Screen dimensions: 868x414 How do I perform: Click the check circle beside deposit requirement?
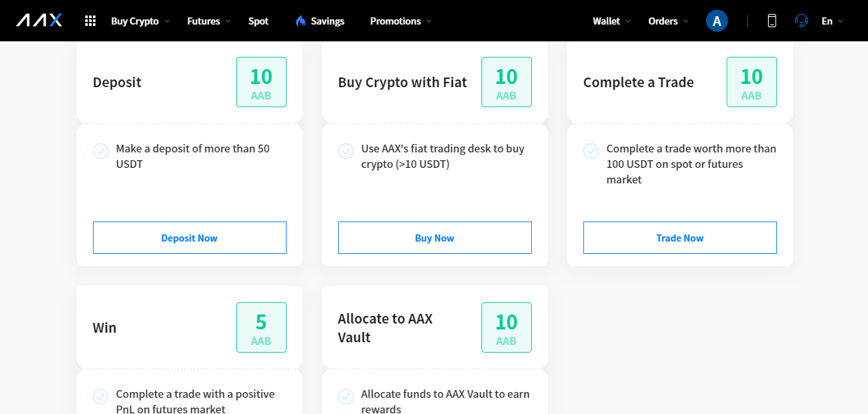(101, 151)
